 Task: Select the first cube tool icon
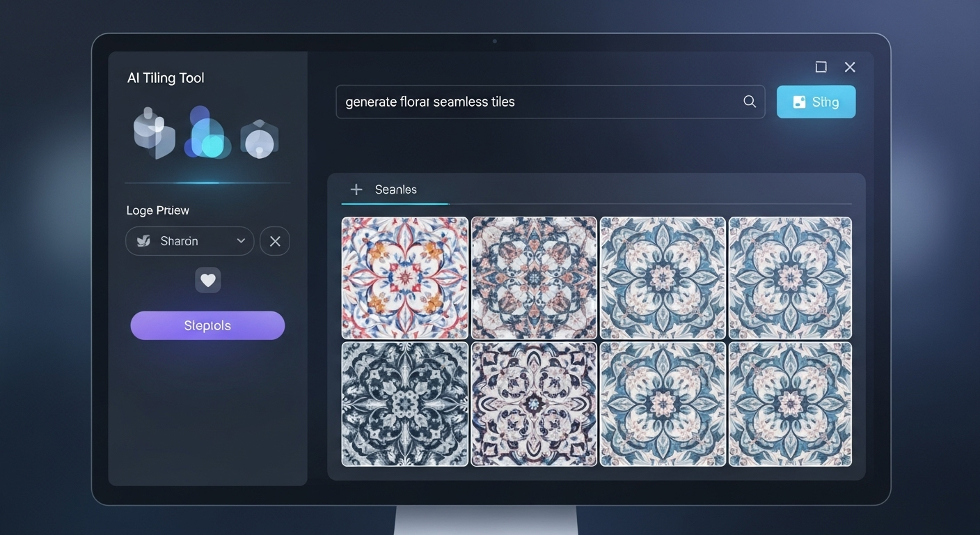(154, 134)
